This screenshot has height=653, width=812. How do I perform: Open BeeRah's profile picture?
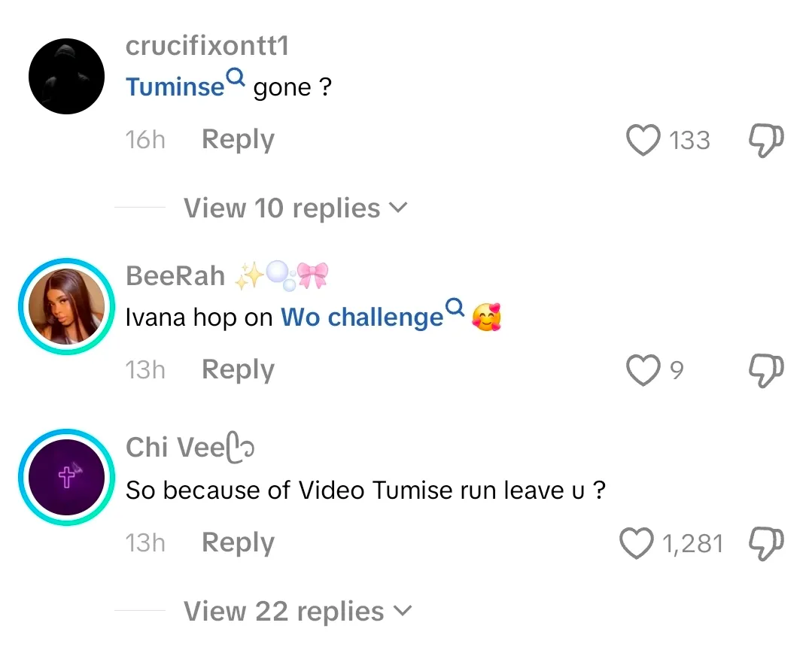(66, 306)
